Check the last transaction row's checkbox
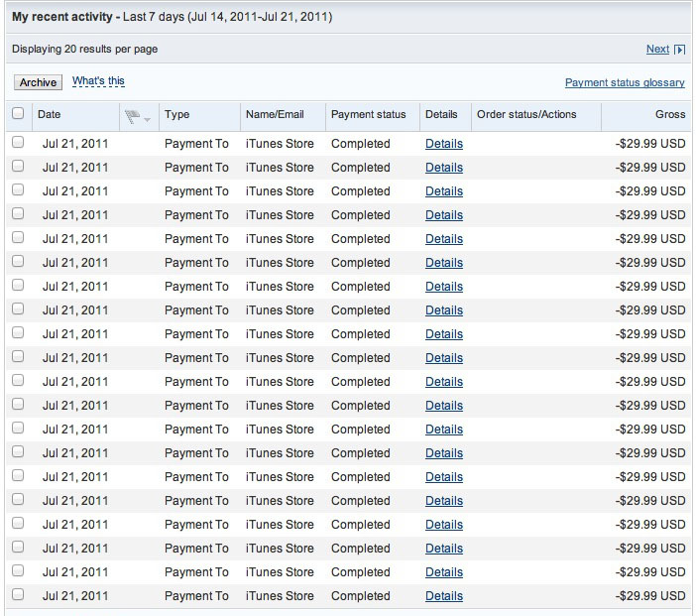This screenshot has width=696, height=616. tap(18, 594)
